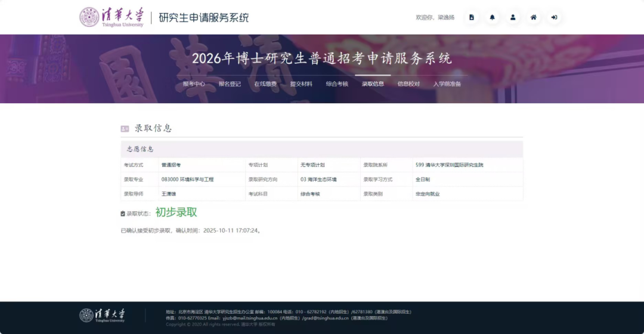The image size is (644, 334).
Task: Open notifications via the bell icon
Action: pos(492,17)
